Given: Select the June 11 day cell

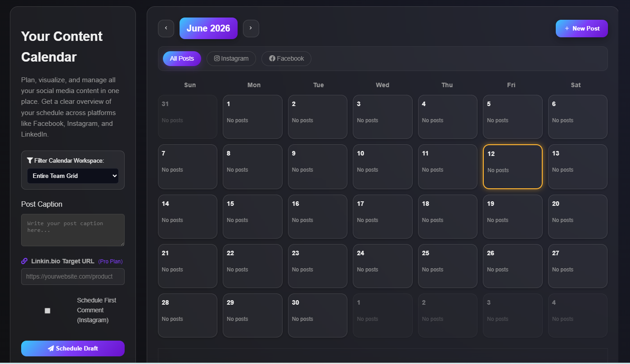Looking at the screenshot, I should (448, 167).
